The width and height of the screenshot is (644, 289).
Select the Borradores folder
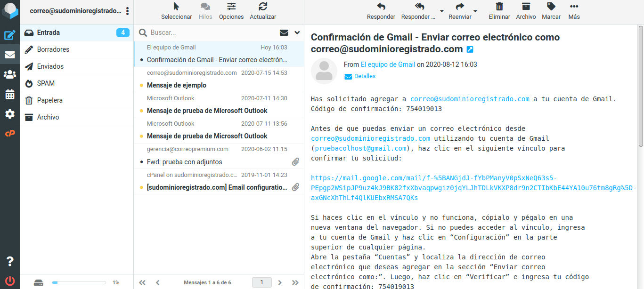pyautogui.click(x=77, y=49)
